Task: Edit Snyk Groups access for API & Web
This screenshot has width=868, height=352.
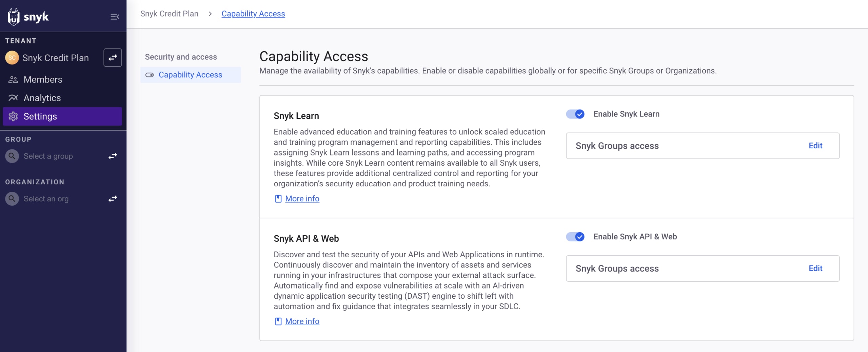Action: pos(815,268)
